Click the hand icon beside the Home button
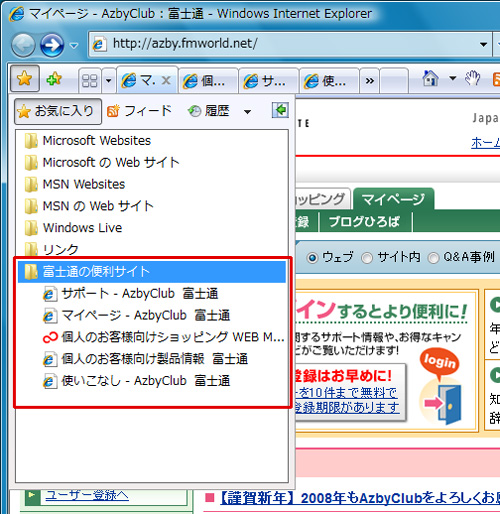 [473, 79]
